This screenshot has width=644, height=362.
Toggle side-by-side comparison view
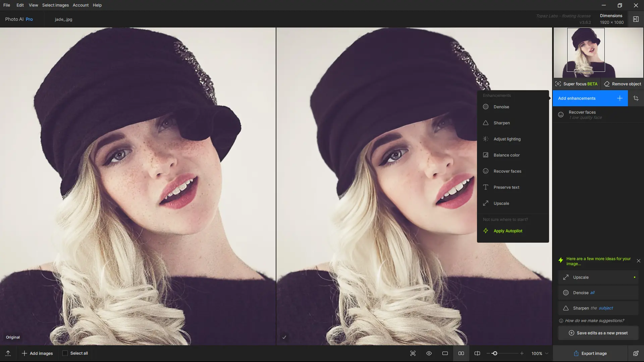tap(461, 353)
